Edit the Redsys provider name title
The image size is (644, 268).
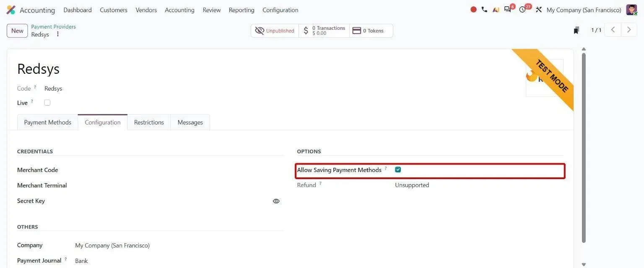[x=39, y=69]
